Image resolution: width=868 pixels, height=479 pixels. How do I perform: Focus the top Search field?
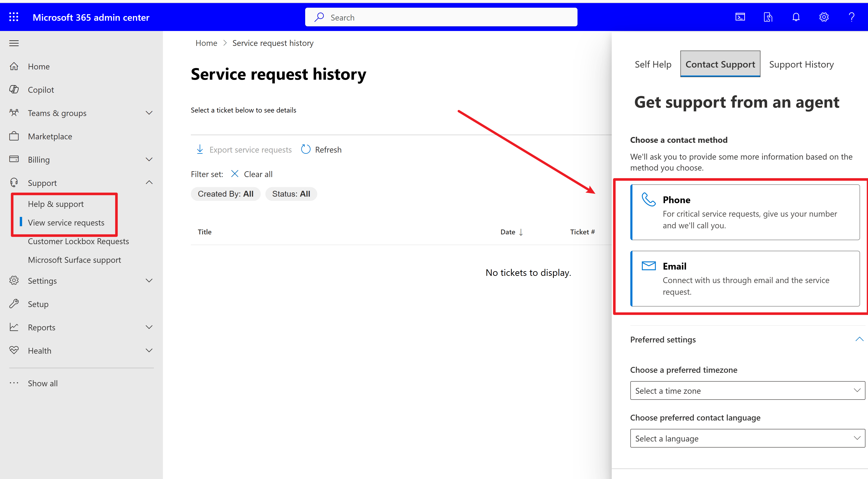441,17
